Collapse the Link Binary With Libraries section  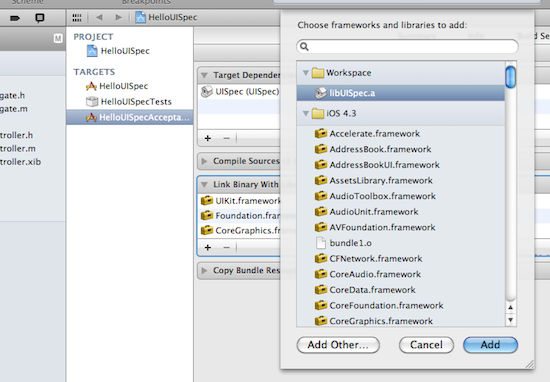point(204,185)
